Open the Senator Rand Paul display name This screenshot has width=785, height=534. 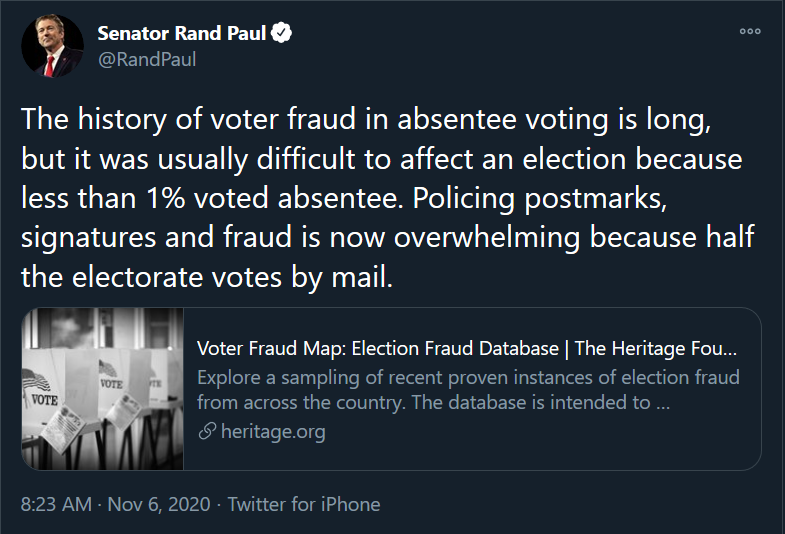tap(181, 33)
